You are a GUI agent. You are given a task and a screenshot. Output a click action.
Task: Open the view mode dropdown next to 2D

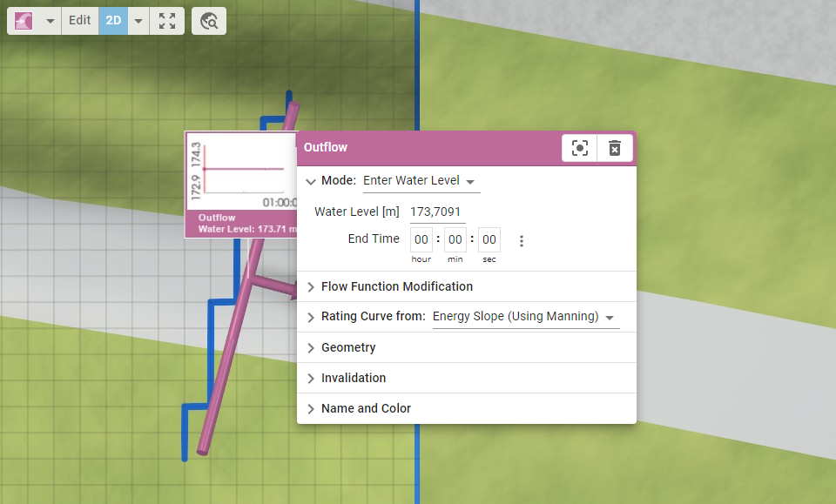click(138, 20)
